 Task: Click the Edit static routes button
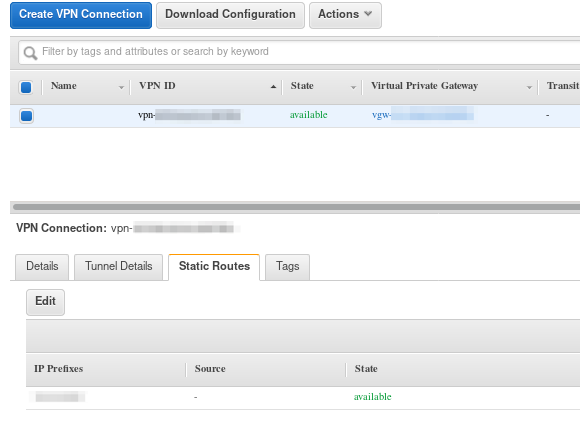click(45, 302)
